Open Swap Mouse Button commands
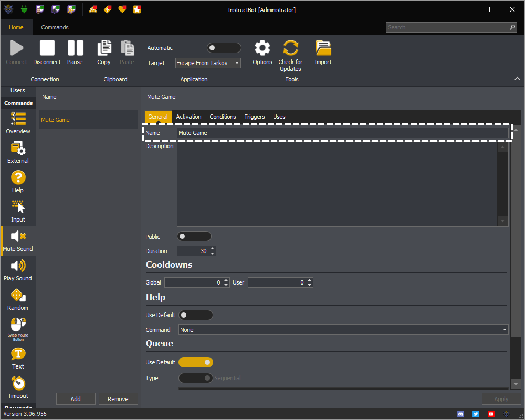 tap(18, 329)
